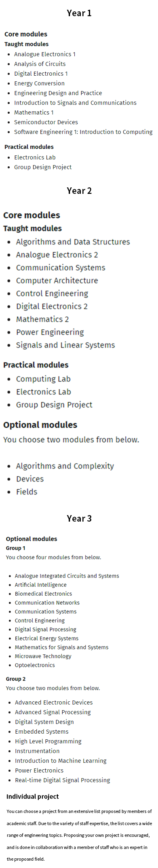Screen dimensions: 158x868
Task: Click Real-time Digital Signal Processing
Action: click(x=62, y=780)
